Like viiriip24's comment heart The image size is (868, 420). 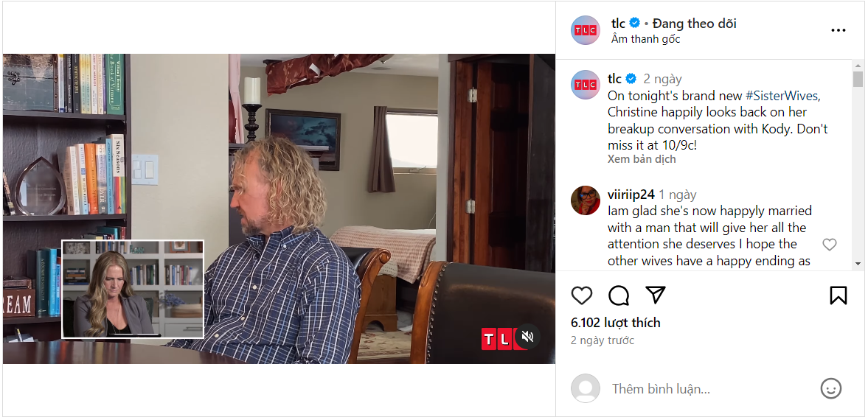pyautogui.click(x=829, y=245)
